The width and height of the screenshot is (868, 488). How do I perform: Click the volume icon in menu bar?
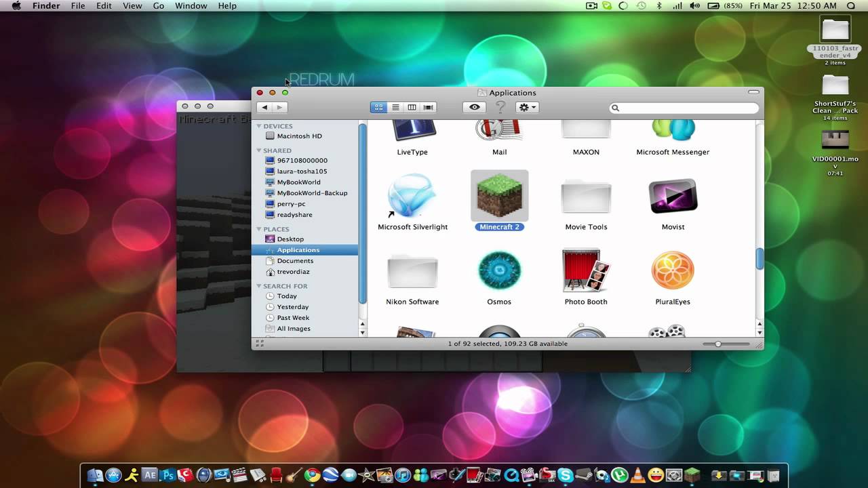click(x=694, y=5)
